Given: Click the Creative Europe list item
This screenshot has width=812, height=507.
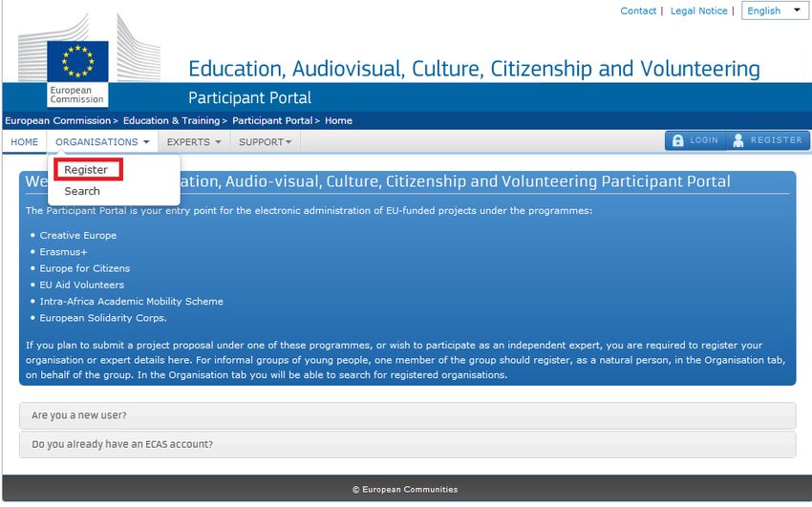Looking at the screenshot, I should [78, 236].
